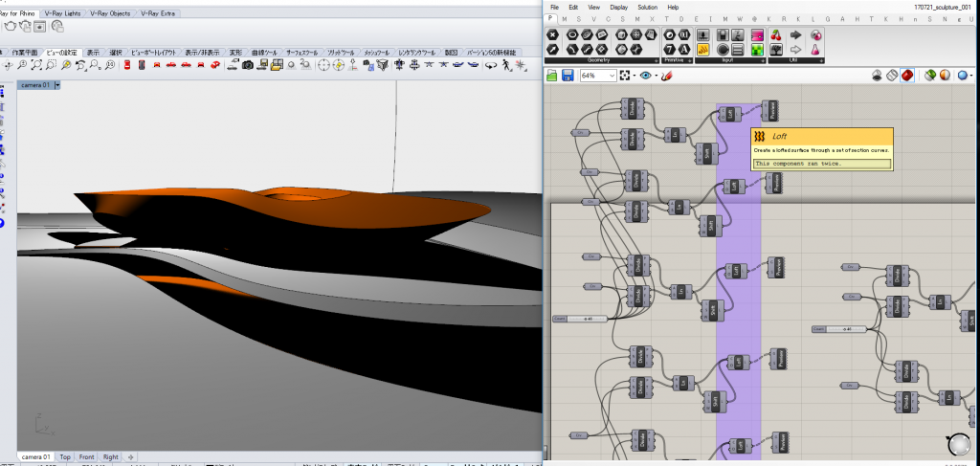Add a new viewport tab with plus button
980x466 pixels.
point(131,457)
